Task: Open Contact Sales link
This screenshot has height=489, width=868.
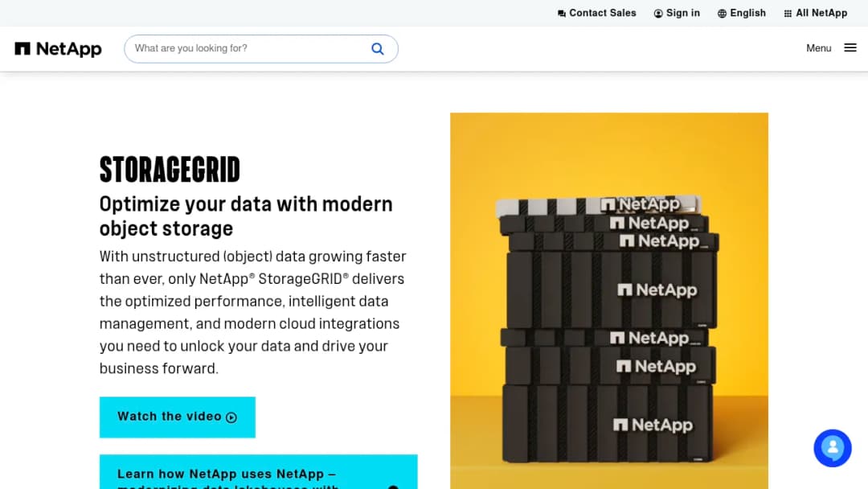Action: click(596, 14)
